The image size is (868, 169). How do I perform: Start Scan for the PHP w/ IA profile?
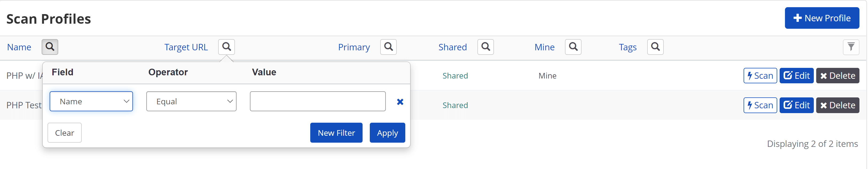[x=760, y=76]
